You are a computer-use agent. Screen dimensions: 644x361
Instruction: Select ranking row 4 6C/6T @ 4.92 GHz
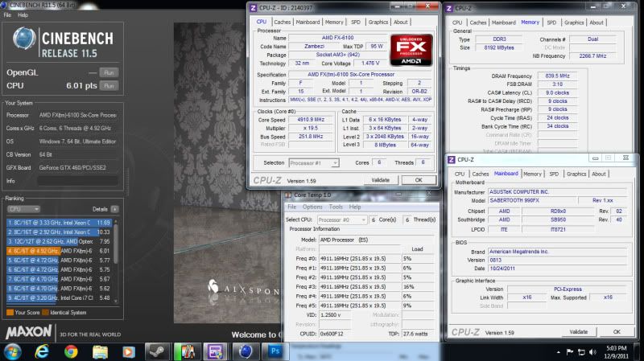(x=59, y=251)
